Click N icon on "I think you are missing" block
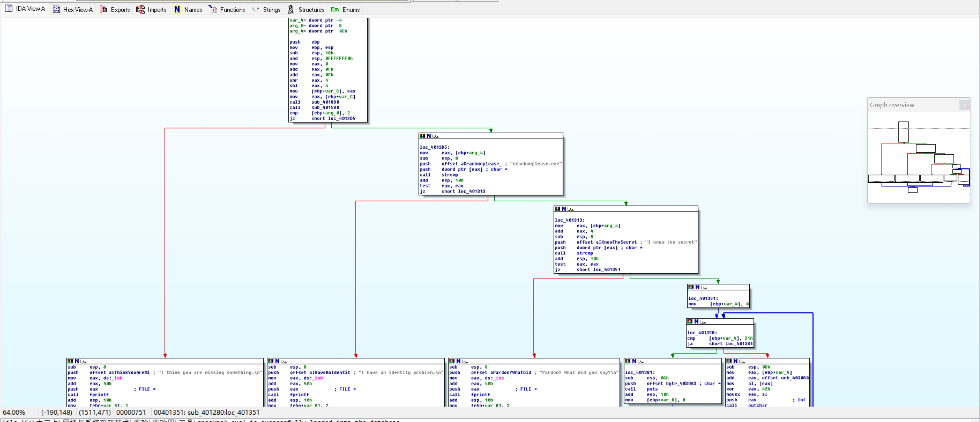Screen dimensions: 980x422 pos(77,361)
